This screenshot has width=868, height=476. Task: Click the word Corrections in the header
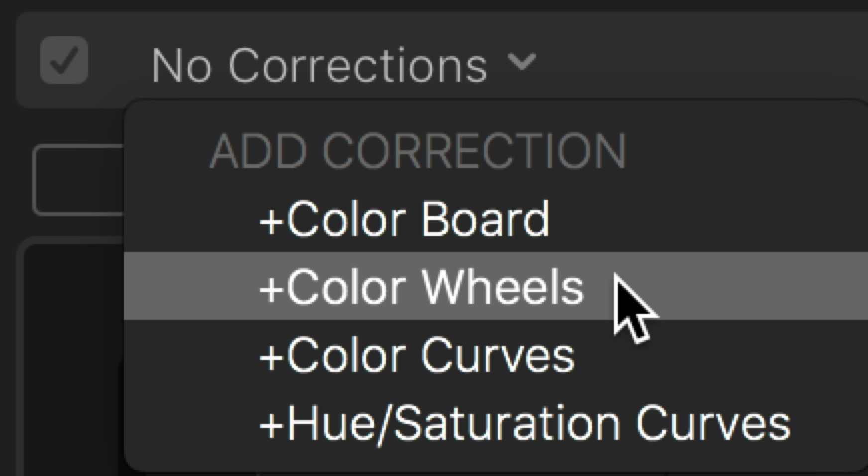point(357,66)
